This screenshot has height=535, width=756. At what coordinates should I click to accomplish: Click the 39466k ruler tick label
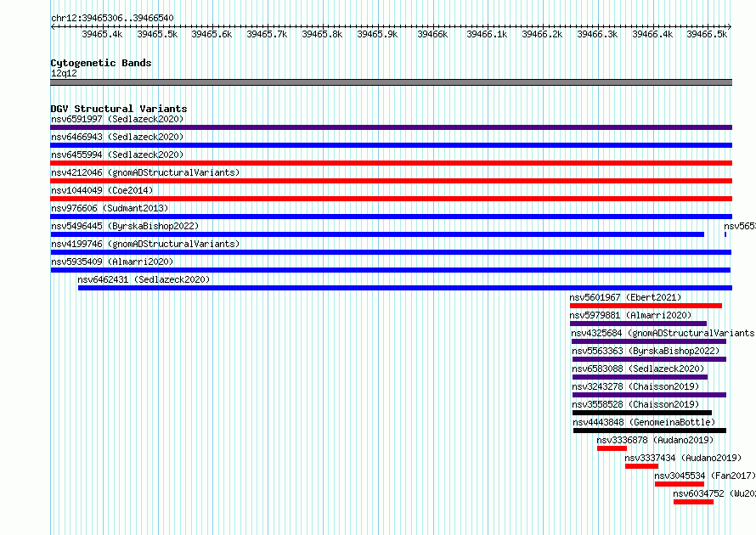pyautogui.click(x=432, y=34)
